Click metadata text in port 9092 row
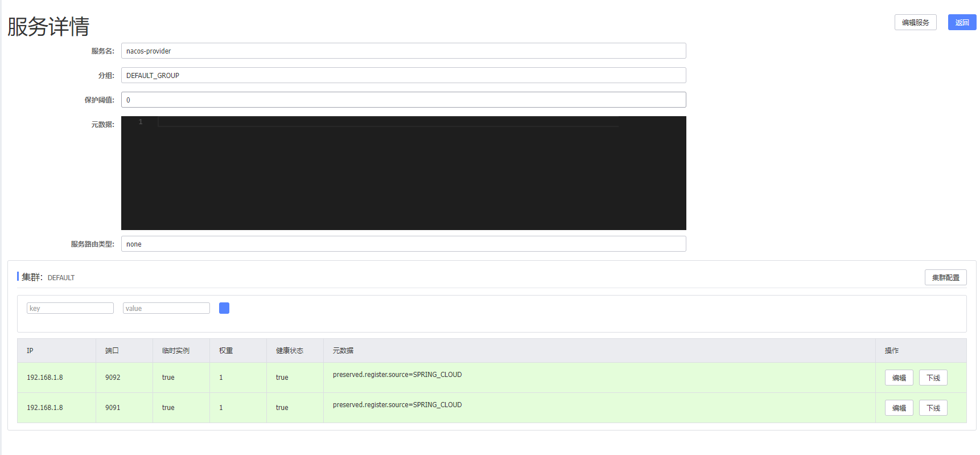The image size is (980, 455). pyautogui.click(x=397, y=375)
